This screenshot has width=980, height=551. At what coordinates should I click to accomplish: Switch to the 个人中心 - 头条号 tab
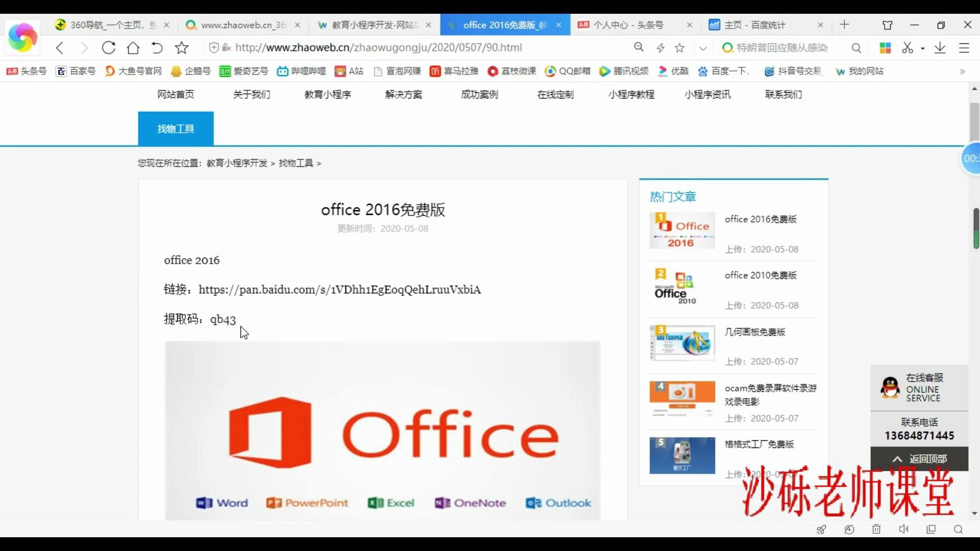[x=635, y=25]
